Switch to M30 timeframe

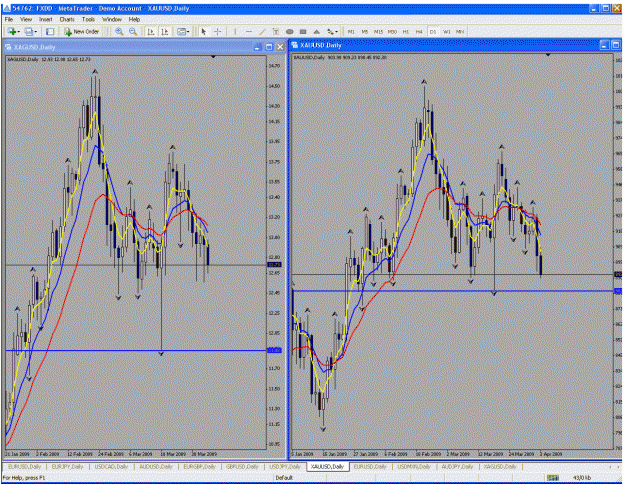point(392,31)
